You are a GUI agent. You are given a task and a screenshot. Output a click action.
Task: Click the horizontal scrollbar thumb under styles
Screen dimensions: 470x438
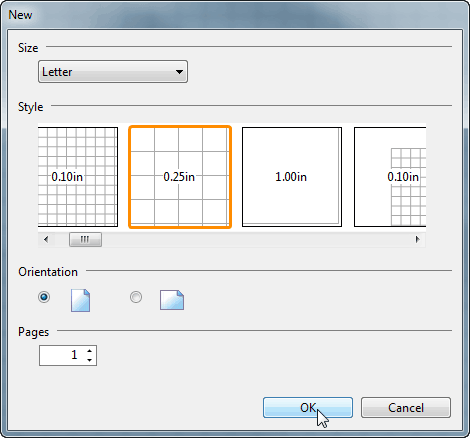pos(85,239)
